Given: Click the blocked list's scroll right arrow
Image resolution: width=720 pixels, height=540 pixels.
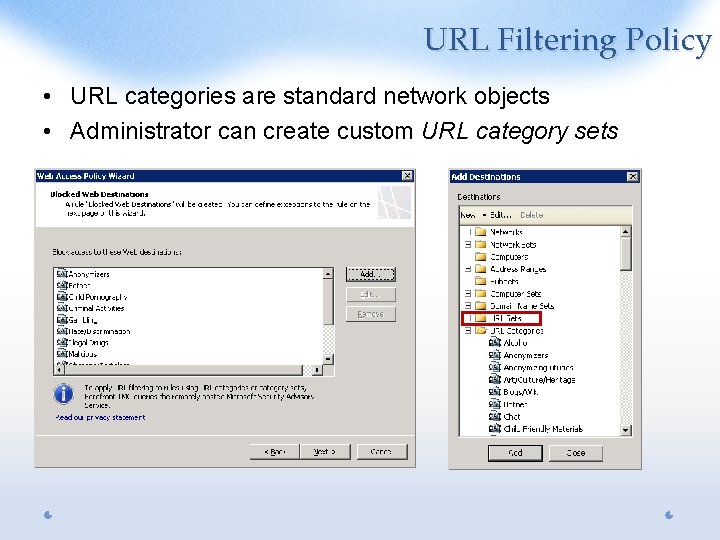Looking at the screenshot, I should (x=317, y=370).
